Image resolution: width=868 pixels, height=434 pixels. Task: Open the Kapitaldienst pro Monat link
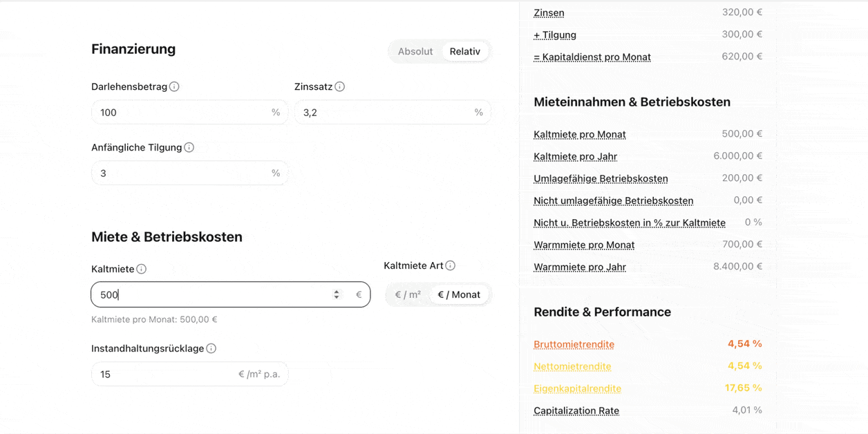592,57
